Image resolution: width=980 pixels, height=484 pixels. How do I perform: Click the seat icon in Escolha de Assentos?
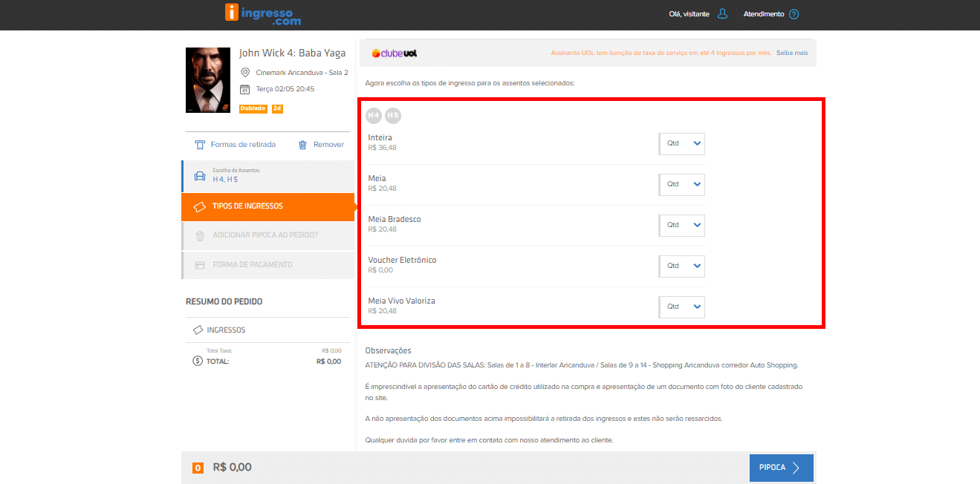(x=199, y=176)
